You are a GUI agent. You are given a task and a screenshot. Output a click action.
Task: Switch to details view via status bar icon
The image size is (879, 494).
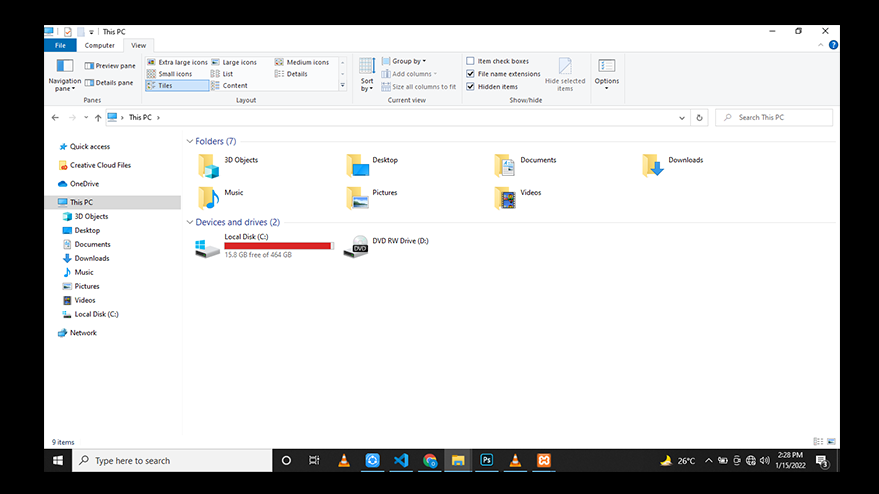(818, 442)
